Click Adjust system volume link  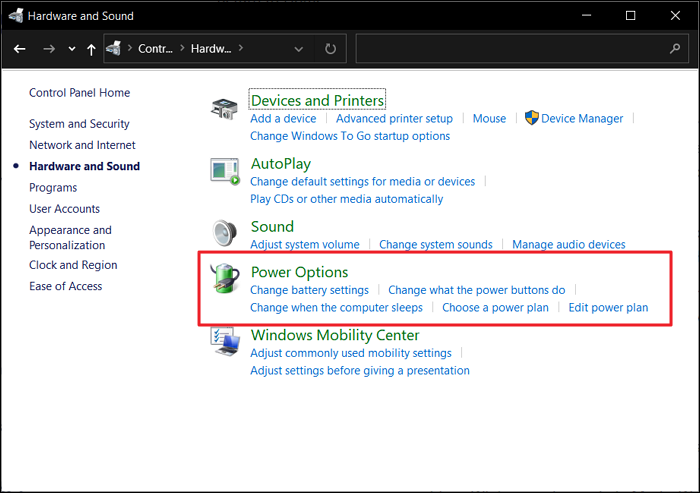click(304, 244)
